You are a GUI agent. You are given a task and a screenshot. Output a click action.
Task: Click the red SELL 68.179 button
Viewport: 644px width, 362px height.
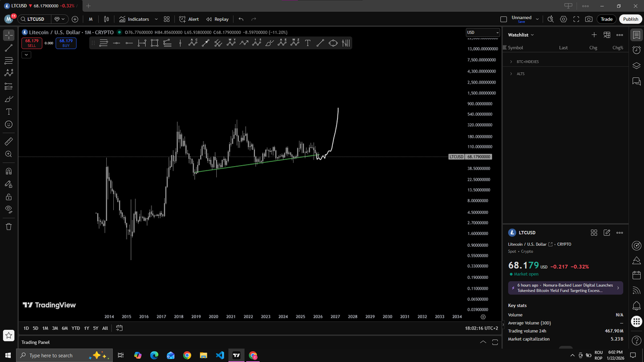32,43
